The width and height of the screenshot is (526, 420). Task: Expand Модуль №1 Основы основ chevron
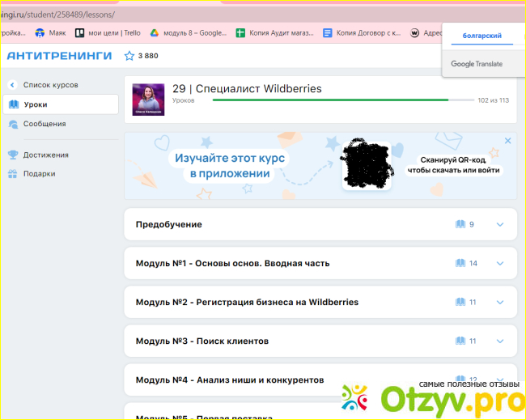click(499, 263)
